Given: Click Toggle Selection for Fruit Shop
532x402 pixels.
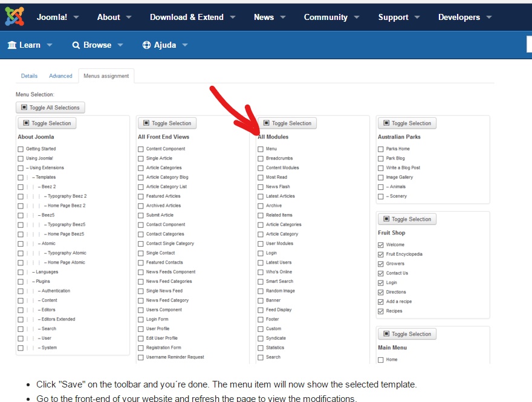Looking at the screenshot, I should 407,219.
